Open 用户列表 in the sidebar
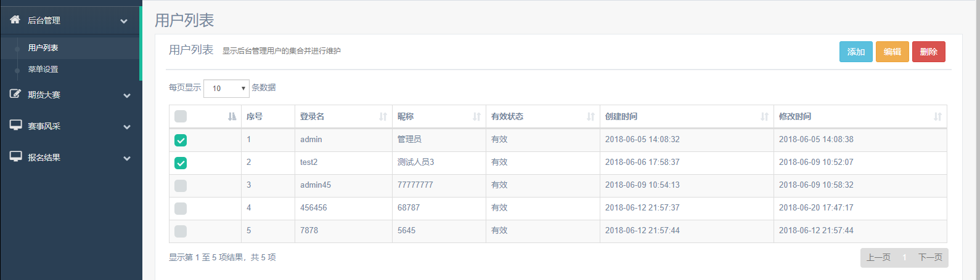 [43, 47]
